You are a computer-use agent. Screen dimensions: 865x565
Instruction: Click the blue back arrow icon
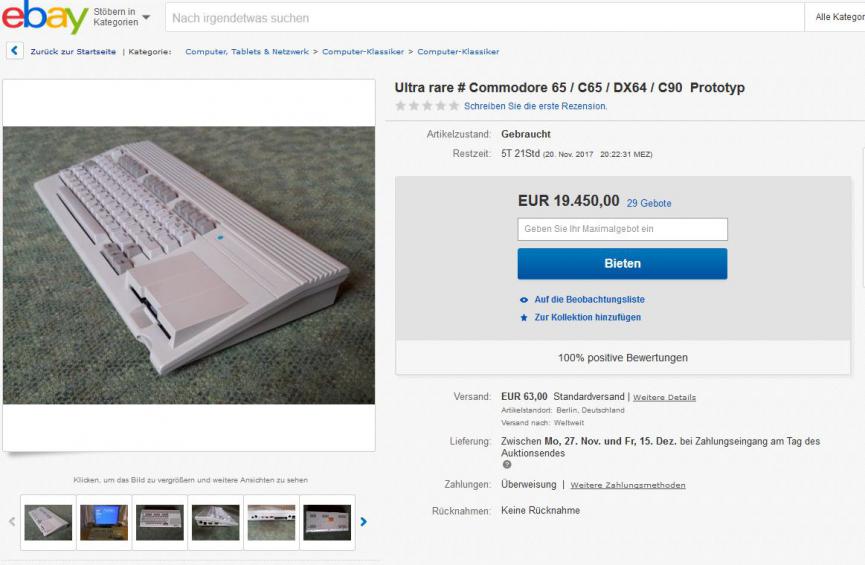click(x=15, y=51)
